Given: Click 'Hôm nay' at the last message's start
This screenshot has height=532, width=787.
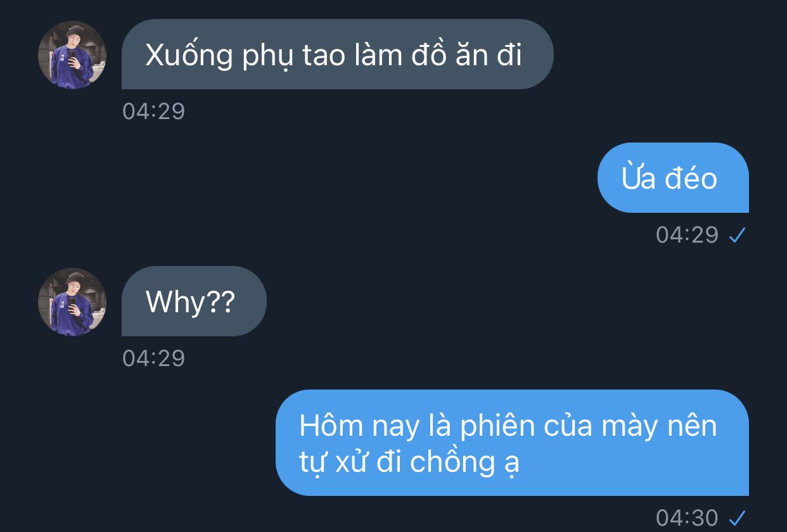Looking at the screenshot, I should (359, 426).
